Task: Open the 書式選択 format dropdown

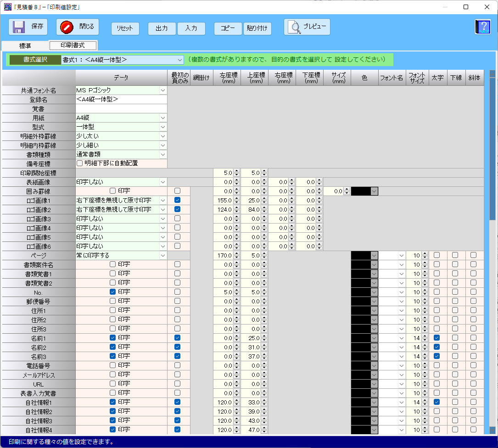Action: (122, 60)
